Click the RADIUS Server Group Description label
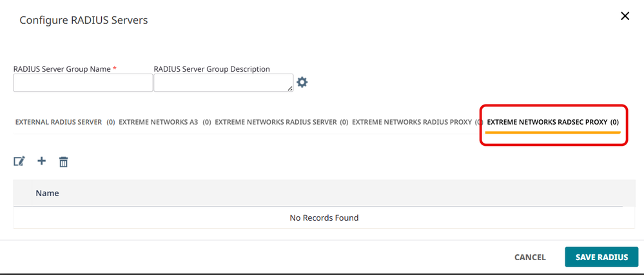Screen dimensions: 644x275 pos(211,68)
